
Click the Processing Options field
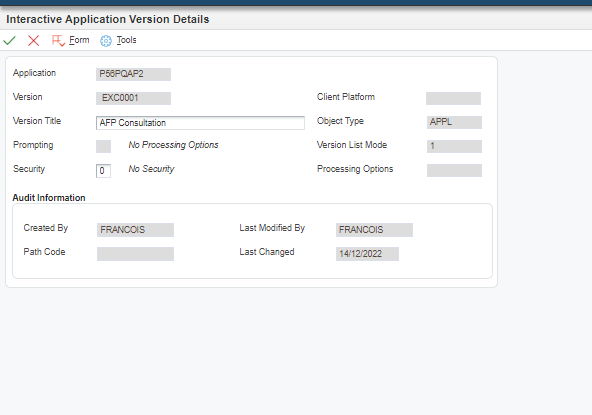(x=454, y=170)
